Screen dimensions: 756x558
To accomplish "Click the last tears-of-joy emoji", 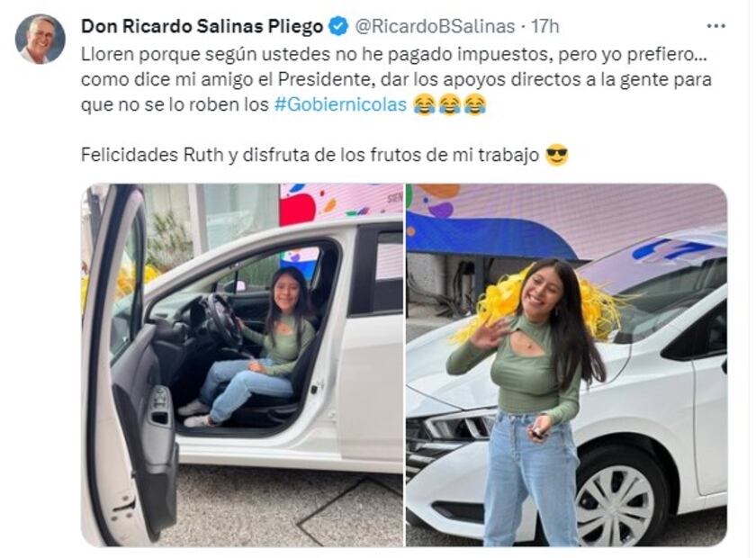I will click(x=475, y=104).
